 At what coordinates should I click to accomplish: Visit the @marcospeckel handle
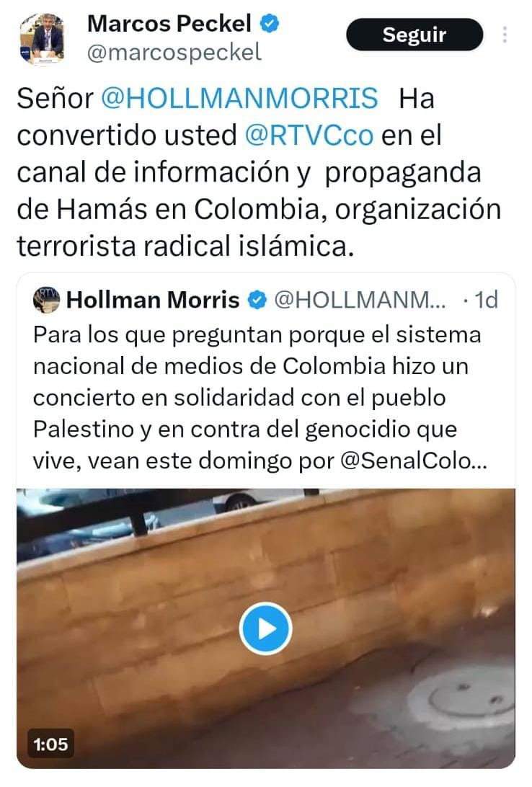pyautogui.click(x=174, y=53)
